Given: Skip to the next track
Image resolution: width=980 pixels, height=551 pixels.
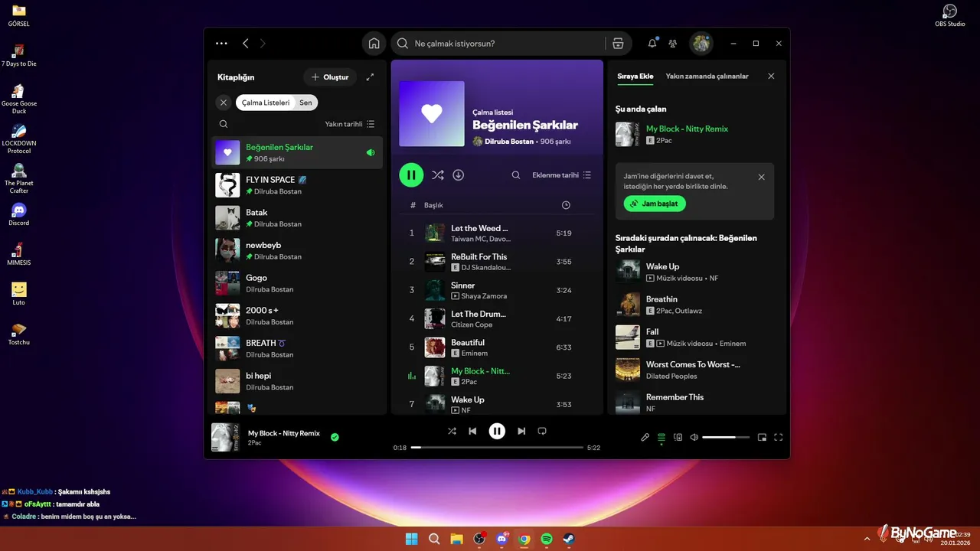Looking at the screenshot, I should click(x=521, y=432).
